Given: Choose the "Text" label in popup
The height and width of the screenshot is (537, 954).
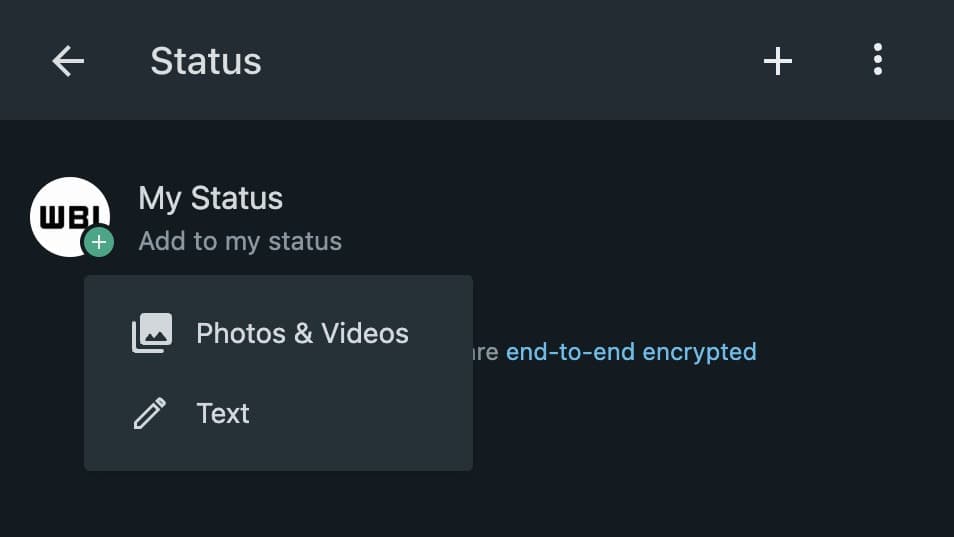Looking at the screenshot, I should (223, 413).
